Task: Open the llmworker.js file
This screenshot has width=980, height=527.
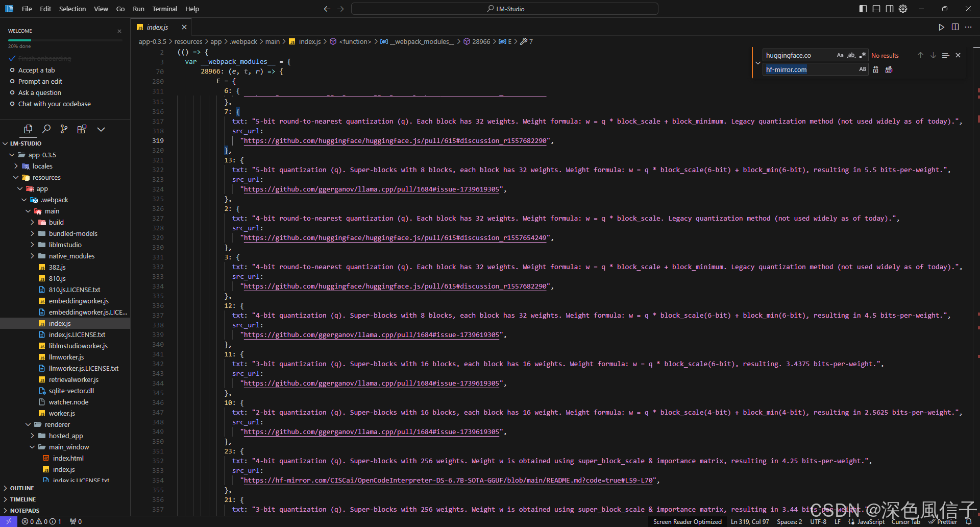Action: [66, 357]
